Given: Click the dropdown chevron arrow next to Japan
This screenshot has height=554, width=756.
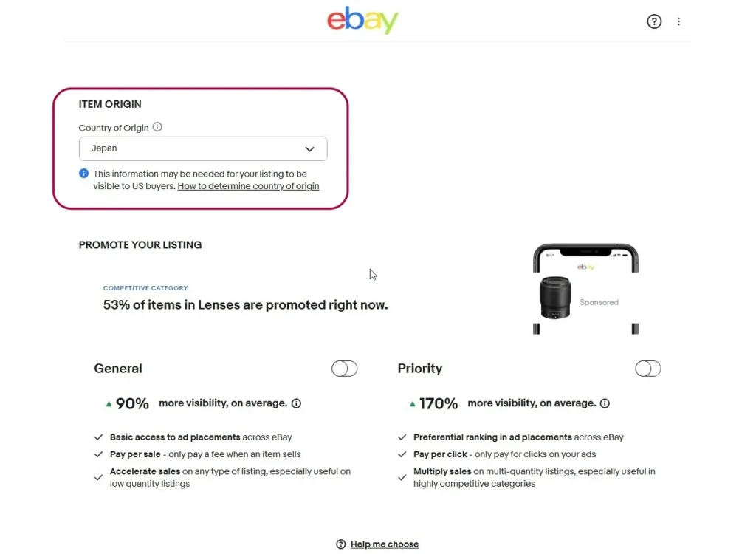Looking at the screenshot, I should click(x=310, y=149).
